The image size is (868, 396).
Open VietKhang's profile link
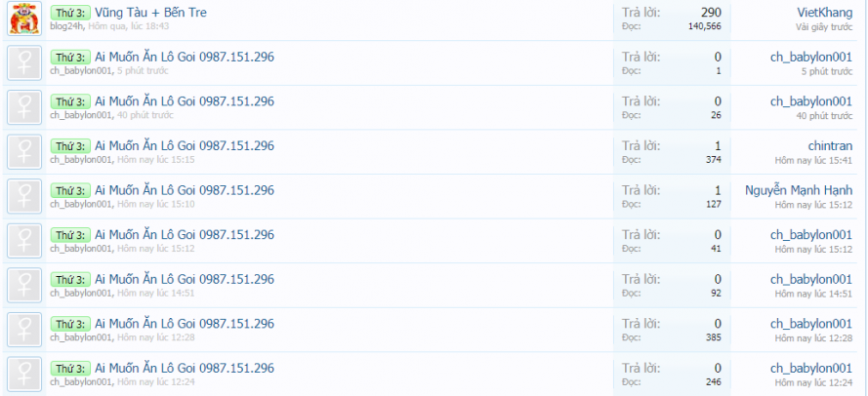pos(824,13)
